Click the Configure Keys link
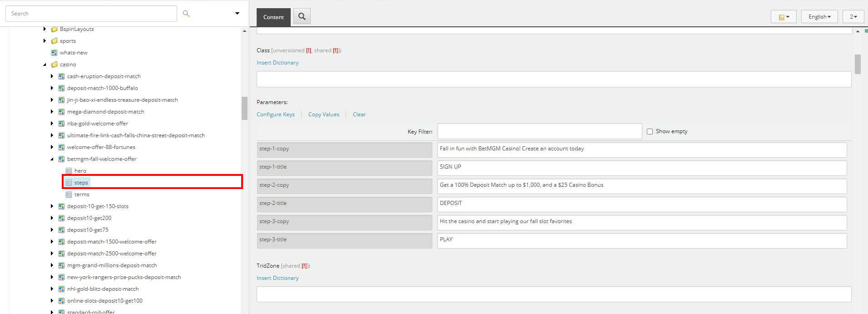 coord(276,115)
